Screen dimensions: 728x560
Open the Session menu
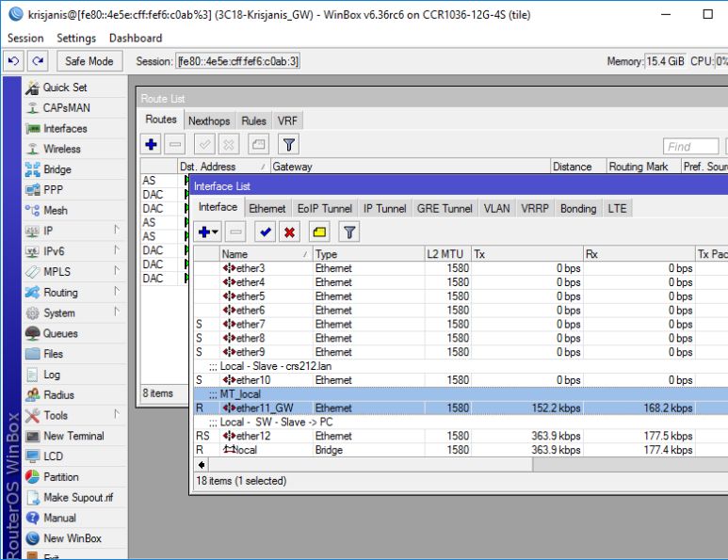pyautogui.click(x=25, y=38)
